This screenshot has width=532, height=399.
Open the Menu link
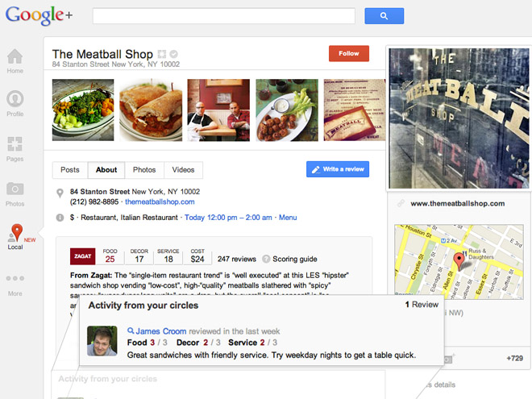click(288, 218)
